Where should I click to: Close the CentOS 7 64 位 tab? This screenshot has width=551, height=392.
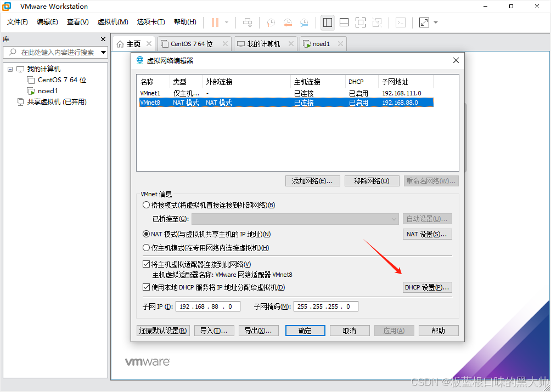(x=225, y=43)
